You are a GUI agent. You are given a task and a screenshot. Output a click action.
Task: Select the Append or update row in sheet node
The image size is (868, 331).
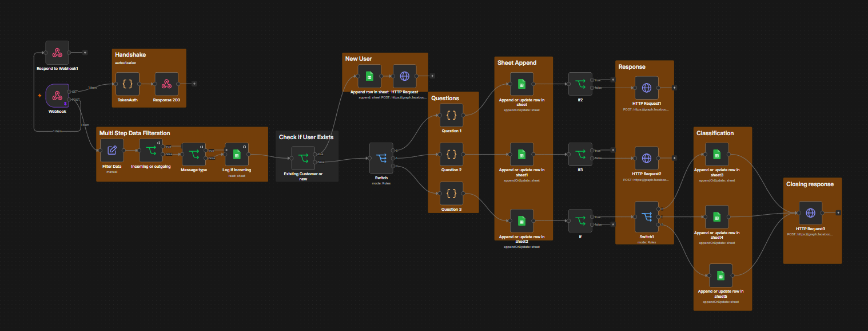[521, 84]
